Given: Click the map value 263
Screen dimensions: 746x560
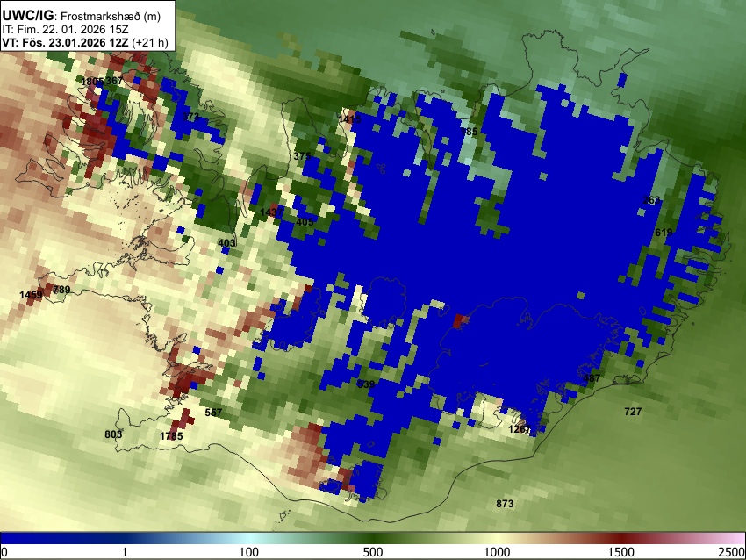Looking at the screenshot, I should coord(652,200).
